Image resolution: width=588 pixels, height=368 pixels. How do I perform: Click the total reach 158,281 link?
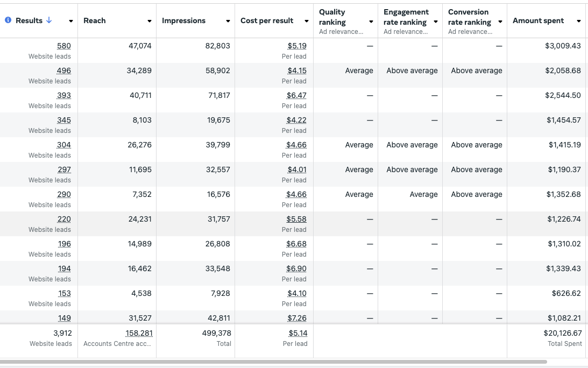(x=139, y=333)
